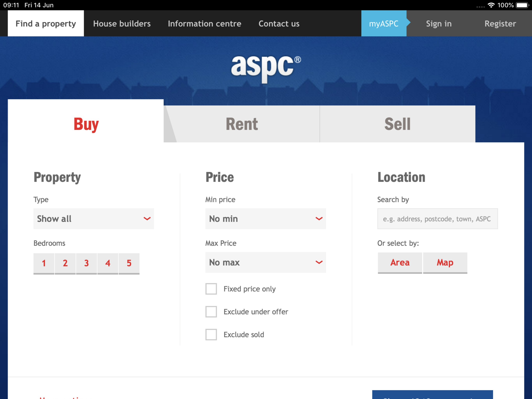Tap the battery indicator icon
This screenshot has width=532, height=399.
(523, 5)
